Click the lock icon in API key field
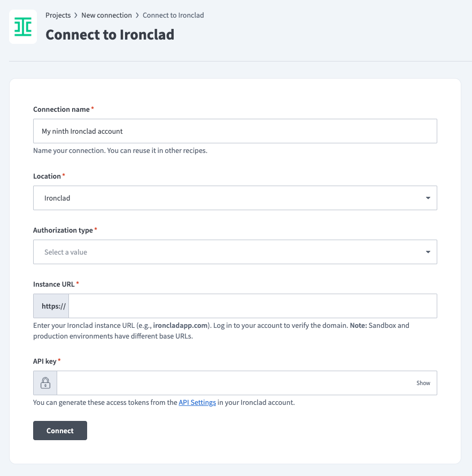 (45, 383)
